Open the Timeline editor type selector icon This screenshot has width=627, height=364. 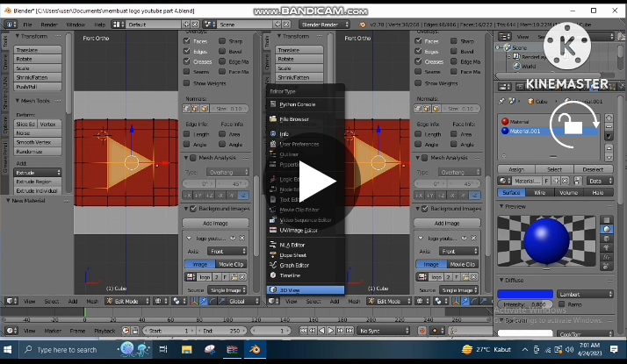point(11,331)
